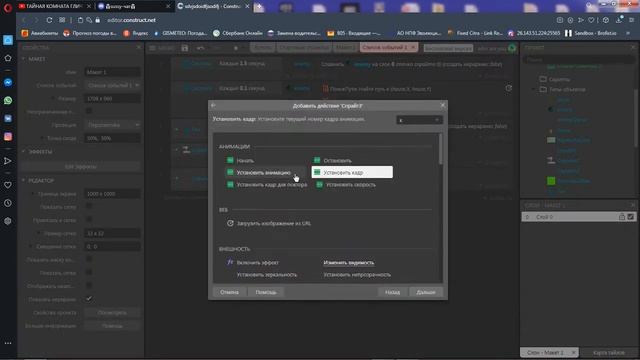Click the dialog's search field
The width and height of the screenshot is (640, 360).
pyautogui.click(x=419, y=120)
